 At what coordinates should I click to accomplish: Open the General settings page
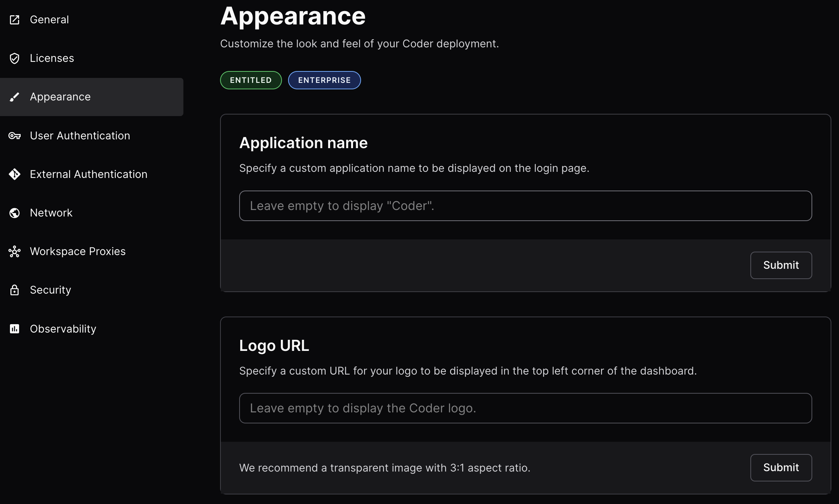click(49, 19)
